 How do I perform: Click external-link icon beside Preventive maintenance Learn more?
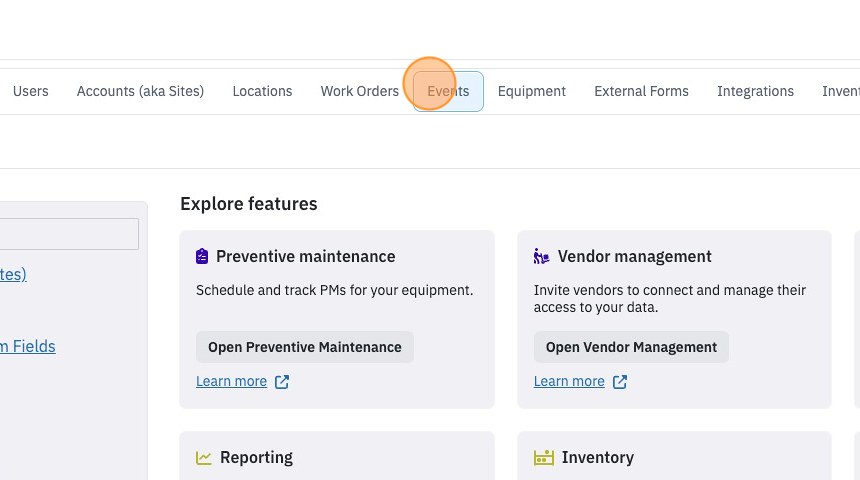282,382
